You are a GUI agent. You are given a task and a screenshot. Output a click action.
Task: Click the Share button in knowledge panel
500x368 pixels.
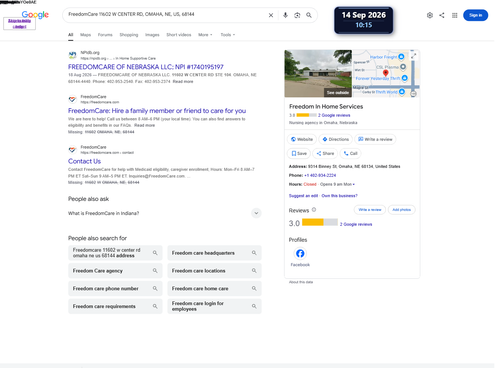pos(325,153)
